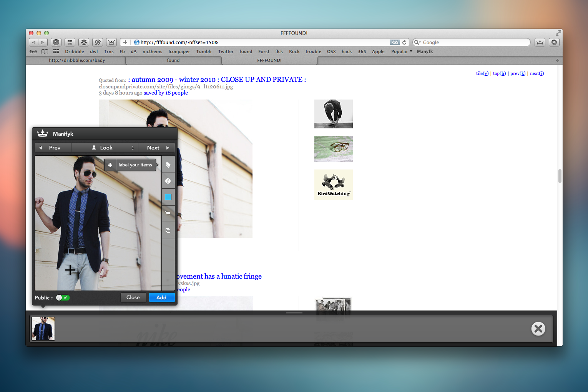
Task: Open the bookmarks book icon
Action: point(45,51)
